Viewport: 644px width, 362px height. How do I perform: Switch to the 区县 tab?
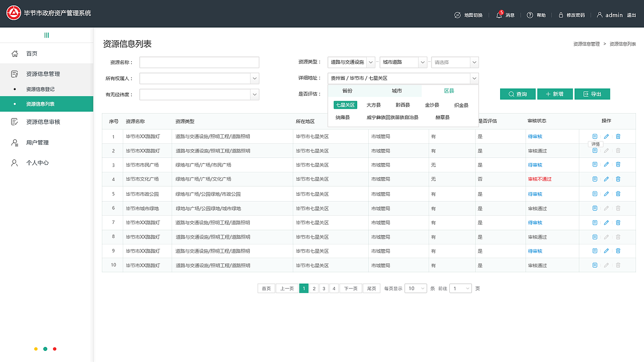point(449,91)
